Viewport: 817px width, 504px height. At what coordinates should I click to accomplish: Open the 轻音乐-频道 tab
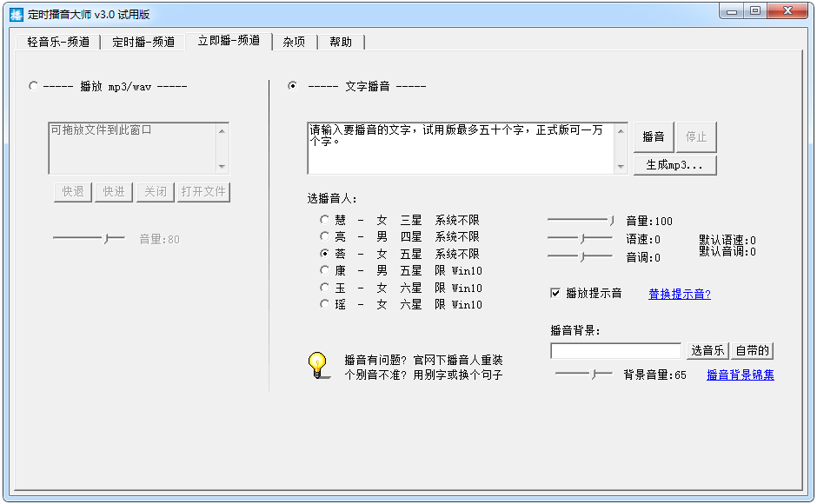(x=58, y=42)
